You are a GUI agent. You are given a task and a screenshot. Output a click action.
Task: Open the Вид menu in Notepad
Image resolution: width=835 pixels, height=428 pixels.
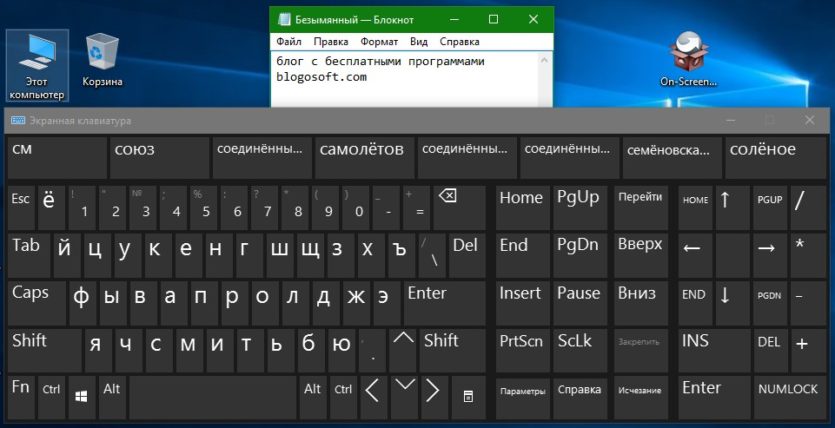click(x=419, y=42)
